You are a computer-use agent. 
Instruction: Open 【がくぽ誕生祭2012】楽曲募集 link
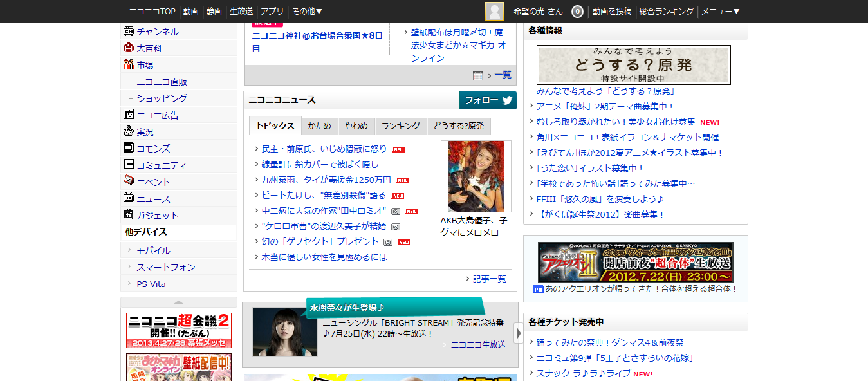(600, 214)
